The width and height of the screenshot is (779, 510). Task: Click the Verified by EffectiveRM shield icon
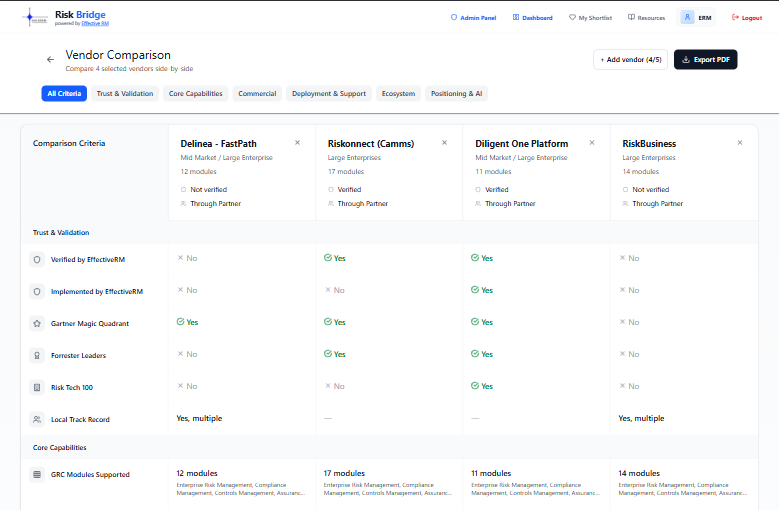click(37, 259)
